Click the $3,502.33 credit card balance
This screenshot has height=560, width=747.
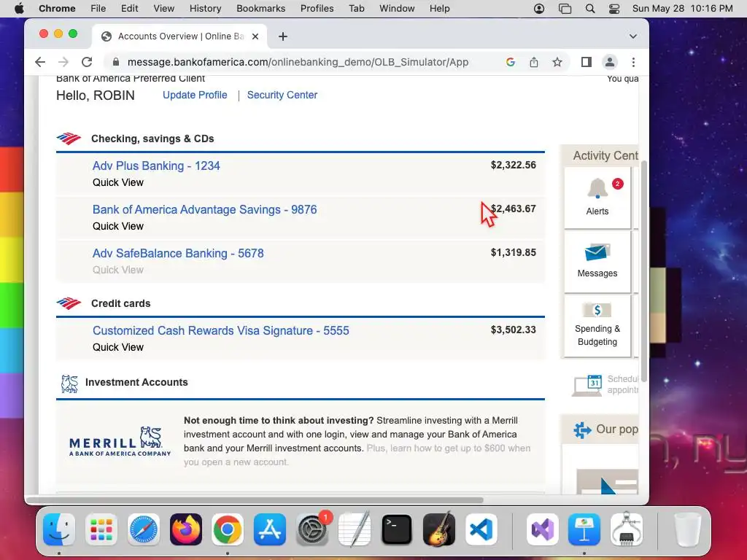point(513,330)
